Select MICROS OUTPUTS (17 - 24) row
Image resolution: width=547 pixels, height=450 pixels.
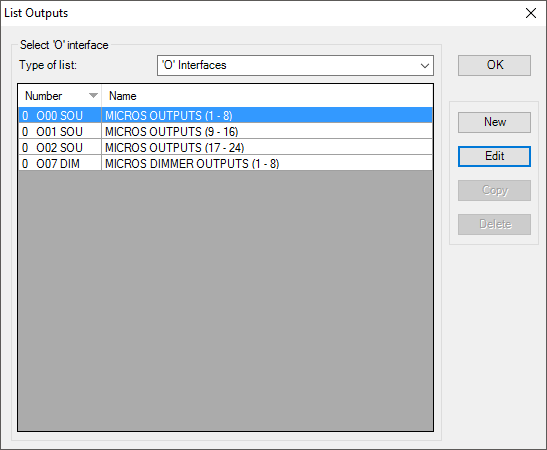click(225, 148)
